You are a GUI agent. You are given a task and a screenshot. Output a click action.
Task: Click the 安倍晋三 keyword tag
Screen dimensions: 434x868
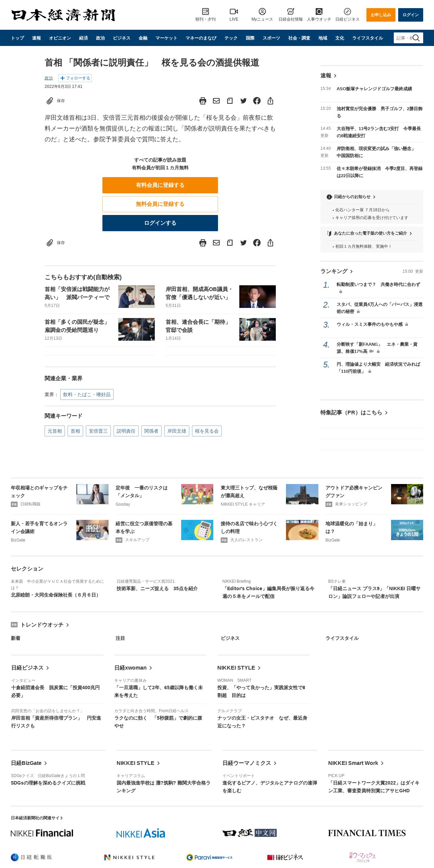tap(98, 431)
